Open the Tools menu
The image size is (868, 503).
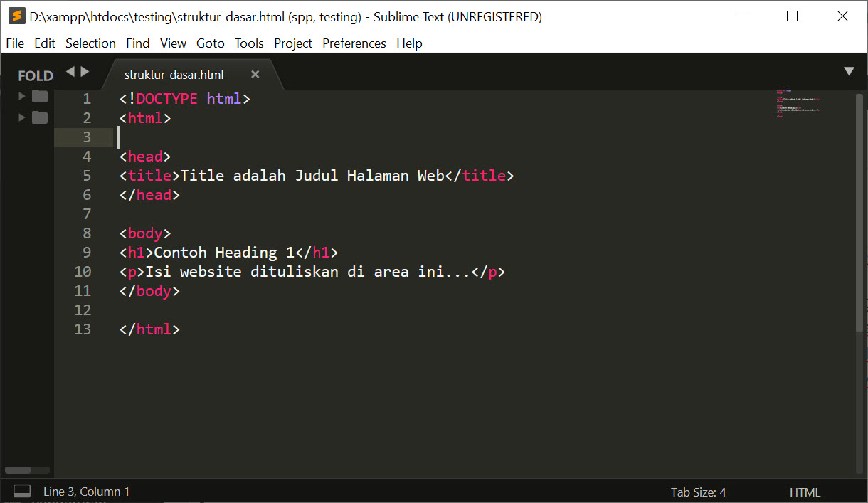click(x=249, y=43)
